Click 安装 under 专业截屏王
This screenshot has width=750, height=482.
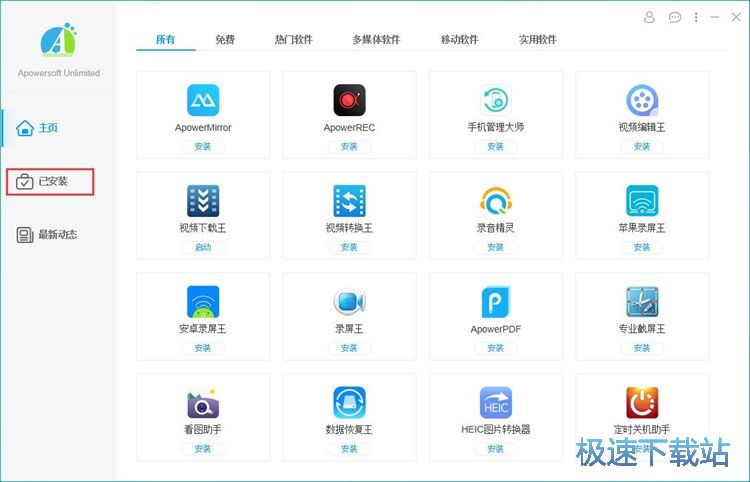(x=642, y=349)
